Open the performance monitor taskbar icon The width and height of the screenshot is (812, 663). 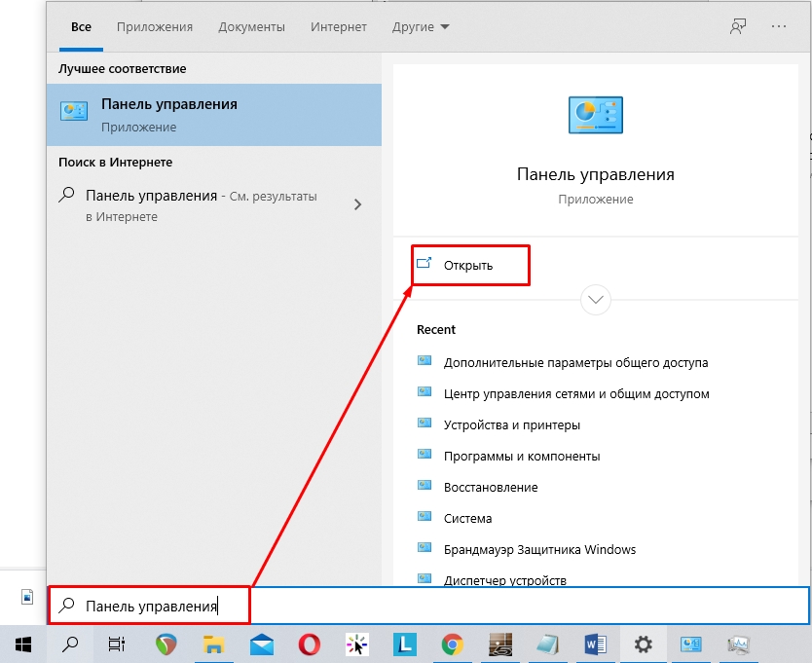click(738, 645)
